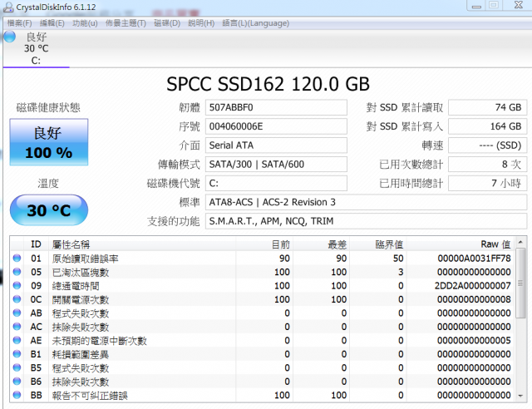Click the drive letter field C:
The width and height of the screenshot is (532, 409).
tap(276, 183)
